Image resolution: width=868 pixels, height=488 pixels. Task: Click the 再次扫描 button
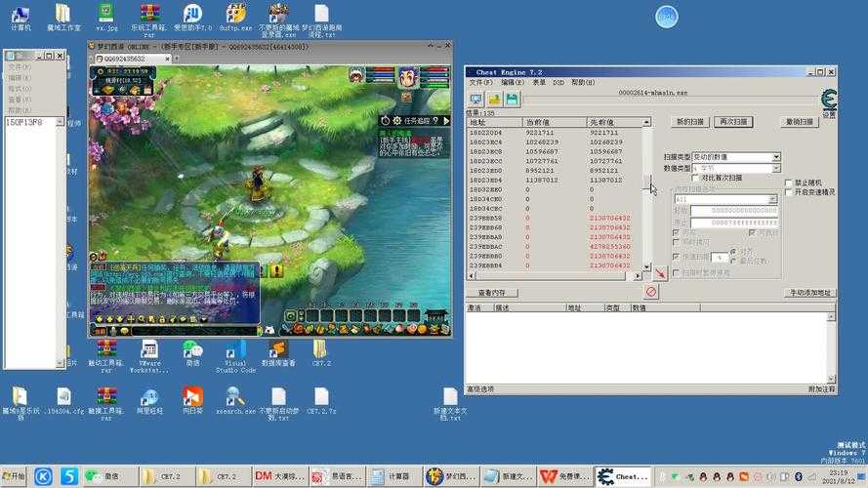(x=733, y=122)
